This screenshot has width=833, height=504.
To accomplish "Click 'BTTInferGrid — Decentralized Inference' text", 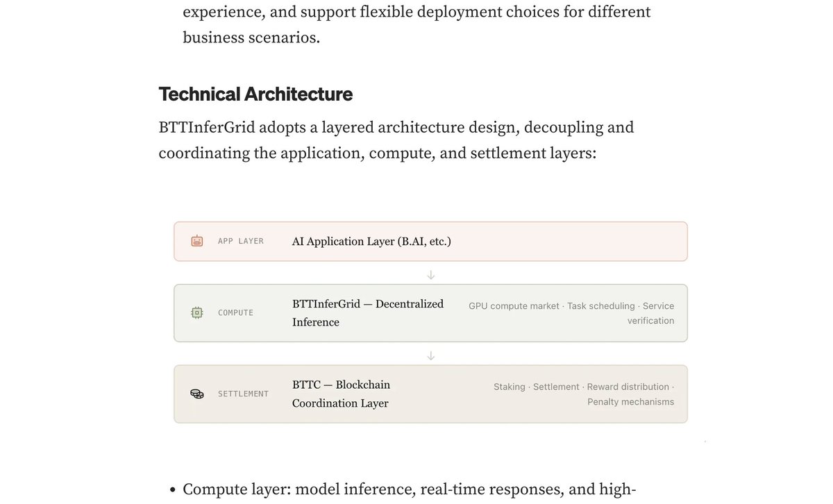I will click(x=368, y=313).
